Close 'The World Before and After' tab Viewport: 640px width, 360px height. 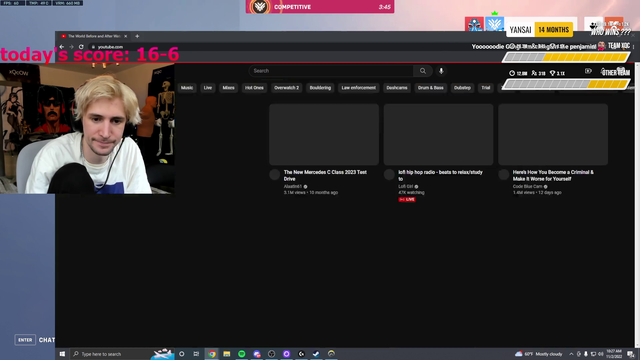coord(125,36)
